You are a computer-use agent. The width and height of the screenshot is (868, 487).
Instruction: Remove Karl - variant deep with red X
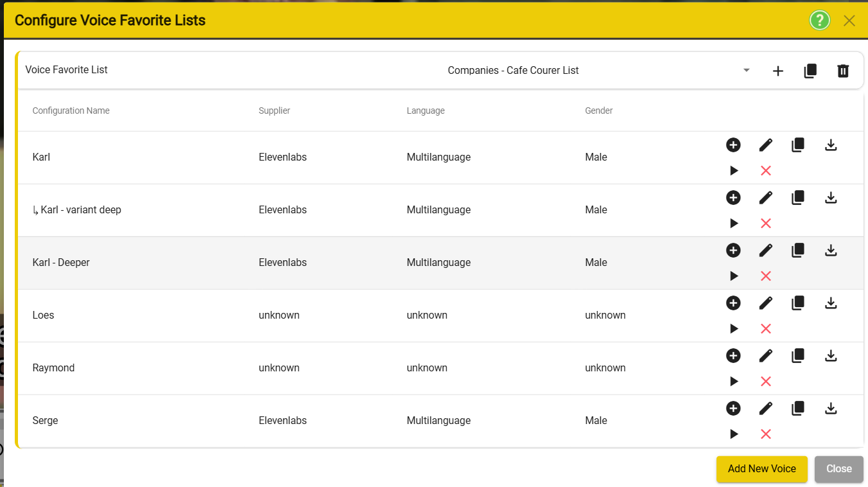[765, 224]
